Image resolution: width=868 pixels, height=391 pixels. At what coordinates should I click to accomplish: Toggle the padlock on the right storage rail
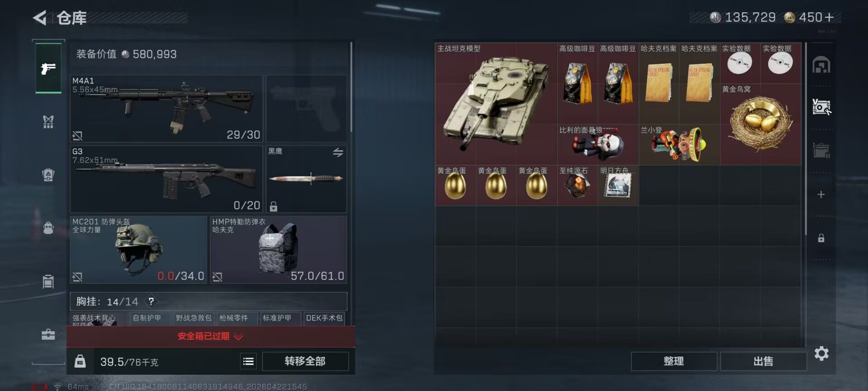821,238
